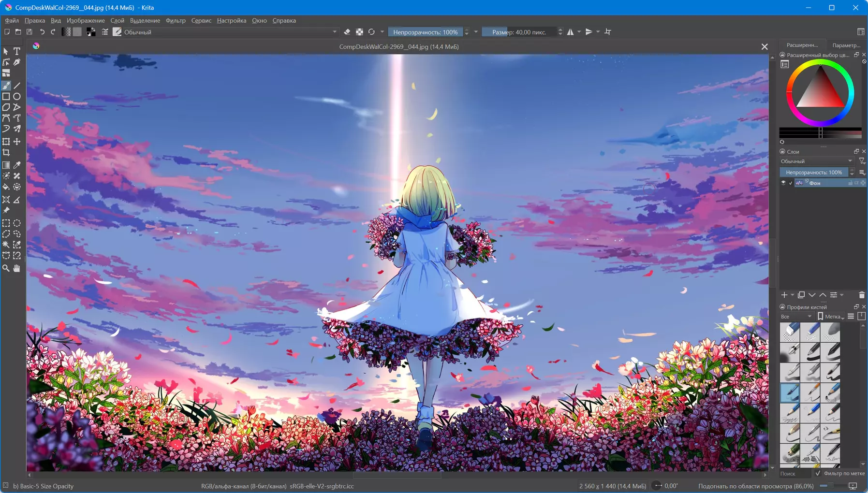Adjust the Размер 40,00 пикс. slider
The image size is (868, 493).
(519, 32)
